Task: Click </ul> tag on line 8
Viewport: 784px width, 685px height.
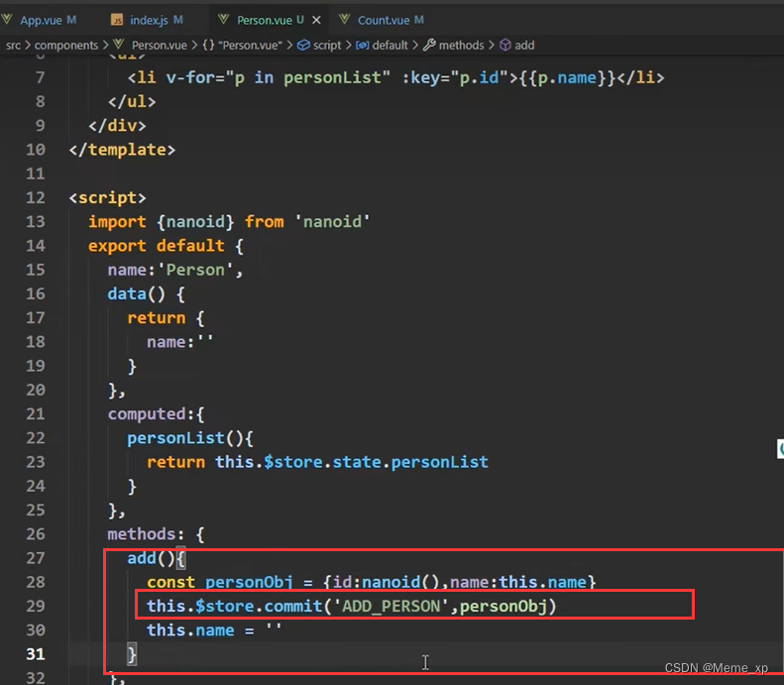Action: point(132,102)
